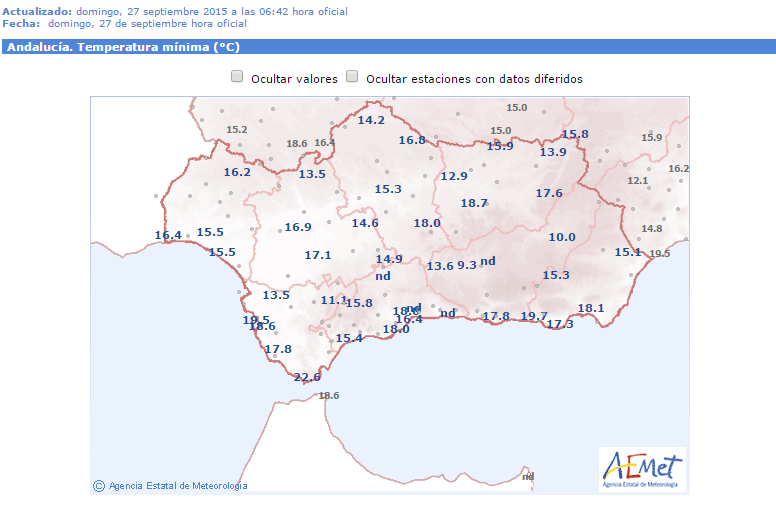
Task: Select station value 9.3
Action: coord(467,266)
